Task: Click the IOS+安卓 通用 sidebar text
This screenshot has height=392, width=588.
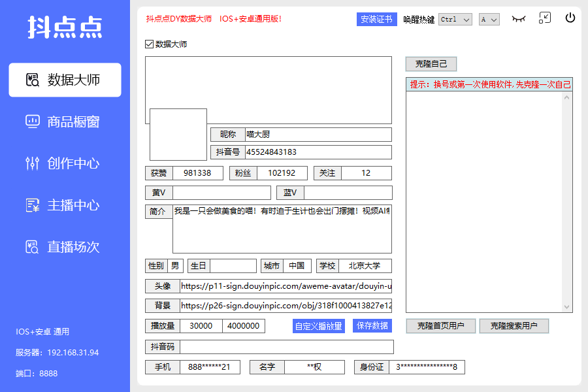Action: pyautogui.click(x=42, y=332)
